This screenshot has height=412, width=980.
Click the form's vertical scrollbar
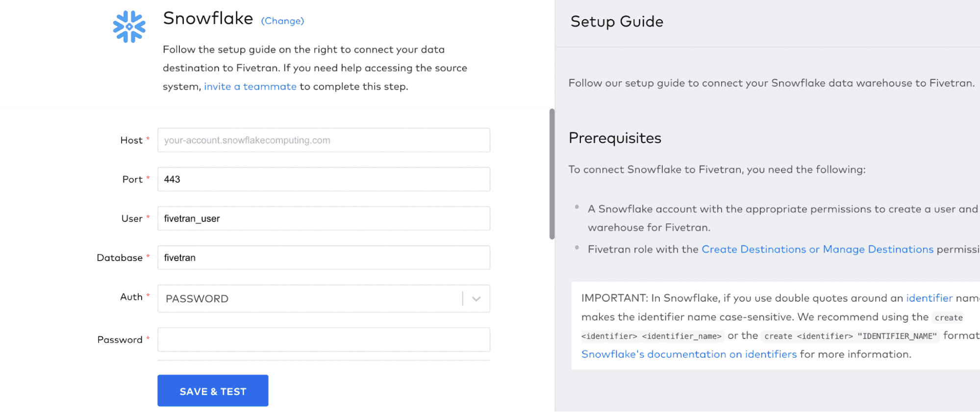[552, 174]
